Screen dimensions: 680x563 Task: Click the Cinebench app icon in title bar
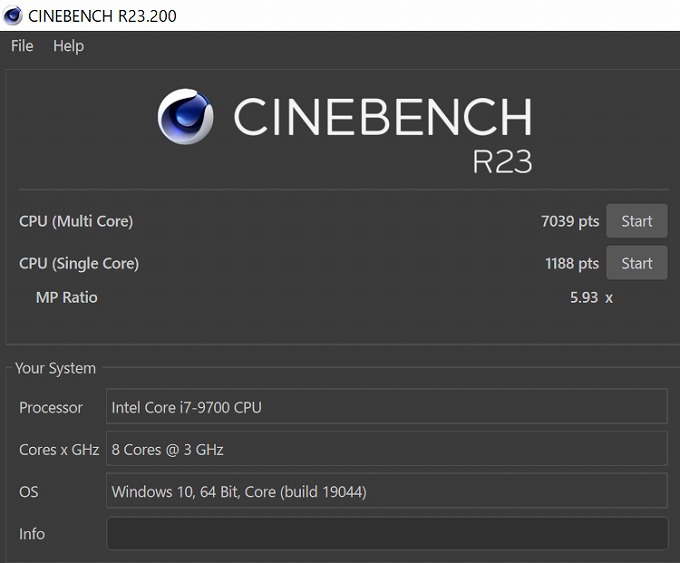click(x=13, y=15)
